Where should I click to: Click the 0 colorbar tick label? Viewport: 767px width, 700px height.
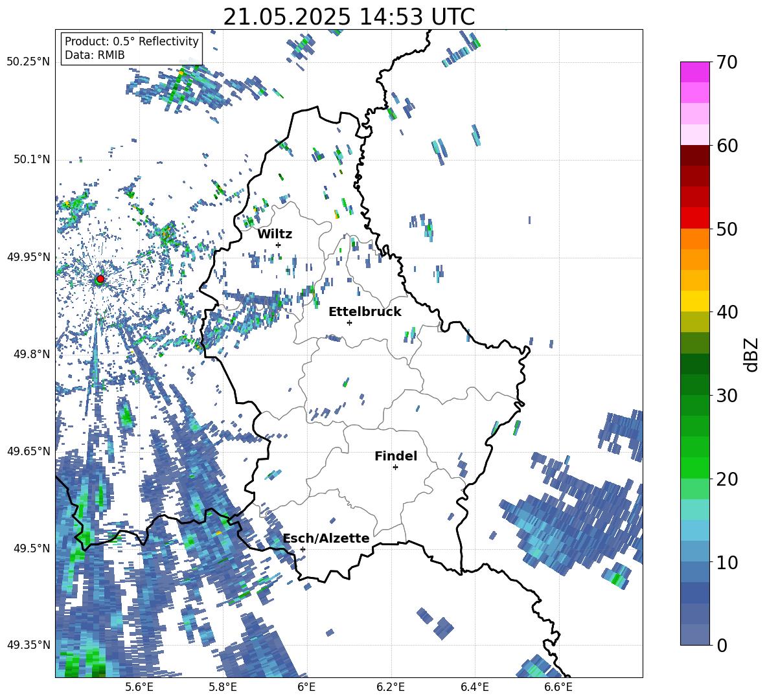(722, 646)
